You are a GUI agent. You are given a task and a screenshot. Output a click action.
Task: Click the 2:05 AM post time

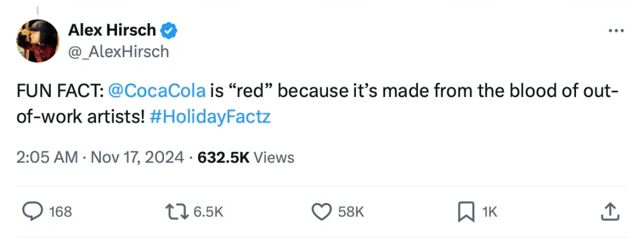coord(47,157)
